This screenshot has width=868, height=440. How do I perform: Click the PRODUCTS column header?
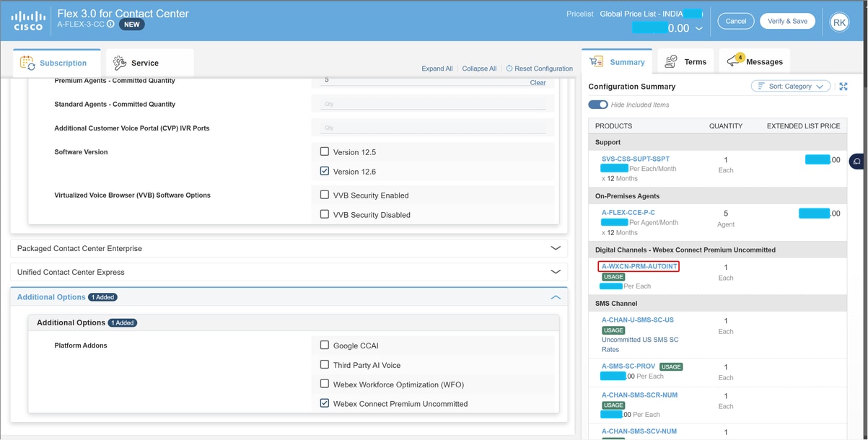pos(613,126)
